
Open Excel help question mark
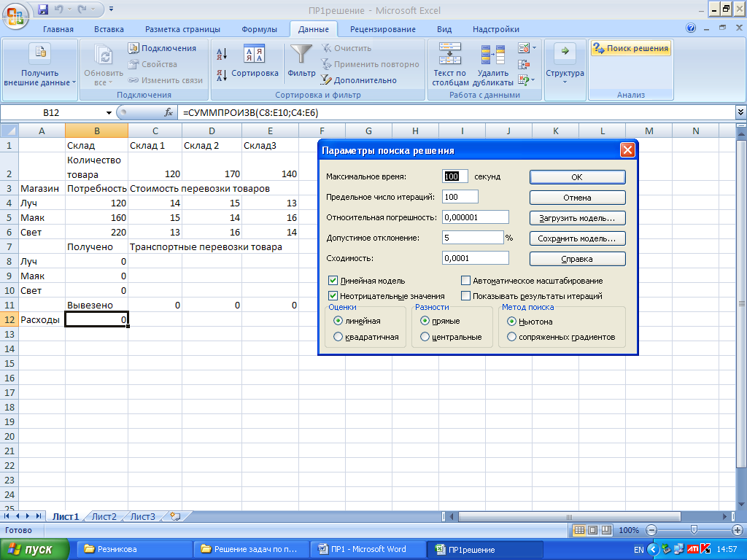(x=691, y=28)
